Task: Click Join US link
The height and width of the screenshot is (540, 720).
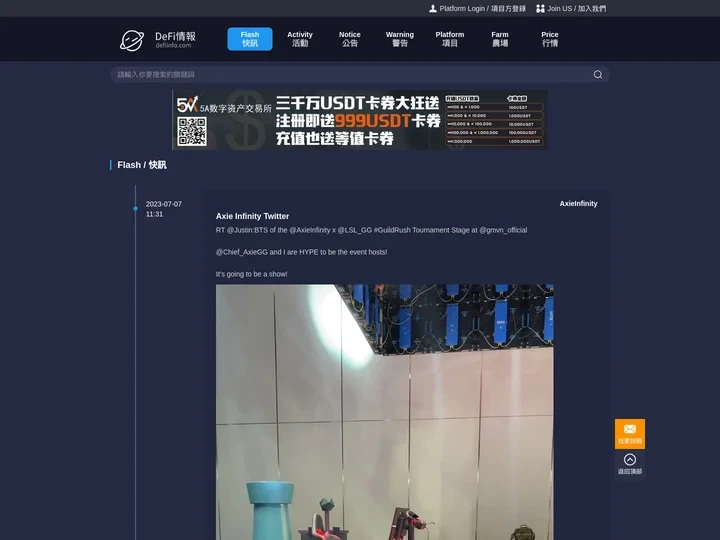Action: click(x=571, y=8)
